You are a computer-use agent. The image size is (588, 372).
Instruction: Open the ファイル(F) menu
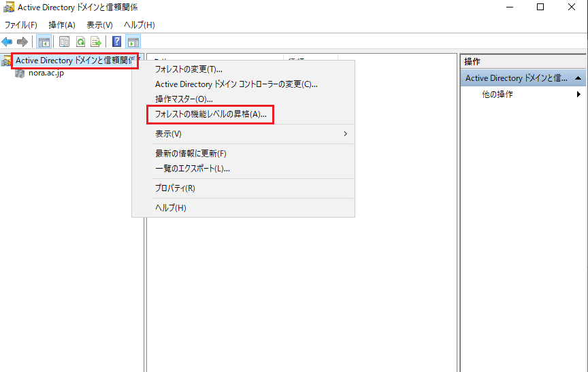tap(21, 25)
